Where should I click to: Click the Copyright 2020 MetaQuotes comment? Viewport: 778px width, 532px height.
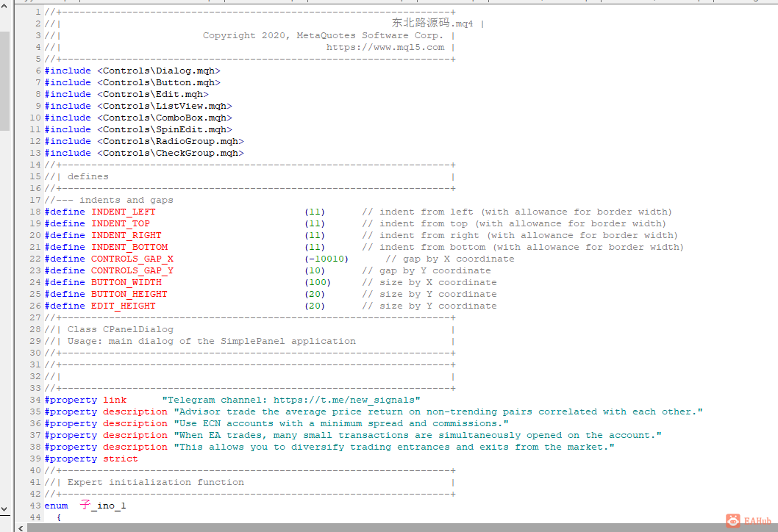click(x=323, y=36)
